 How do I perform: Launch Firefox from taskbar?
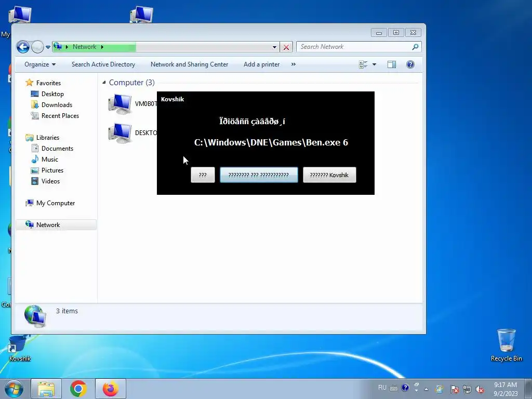click(x=110, y=389)
